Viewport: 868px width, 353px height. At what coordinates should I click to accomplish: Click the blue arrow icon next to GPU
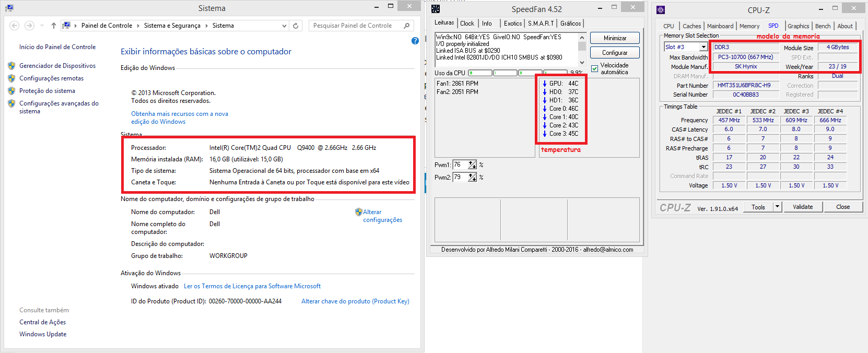click(545, 84)
